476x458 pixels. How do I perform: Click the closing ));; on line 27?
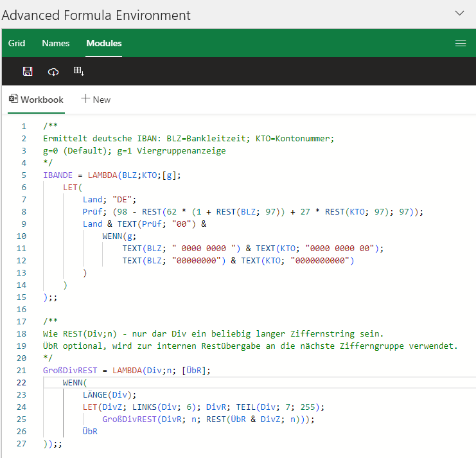[x=53, y=443]
